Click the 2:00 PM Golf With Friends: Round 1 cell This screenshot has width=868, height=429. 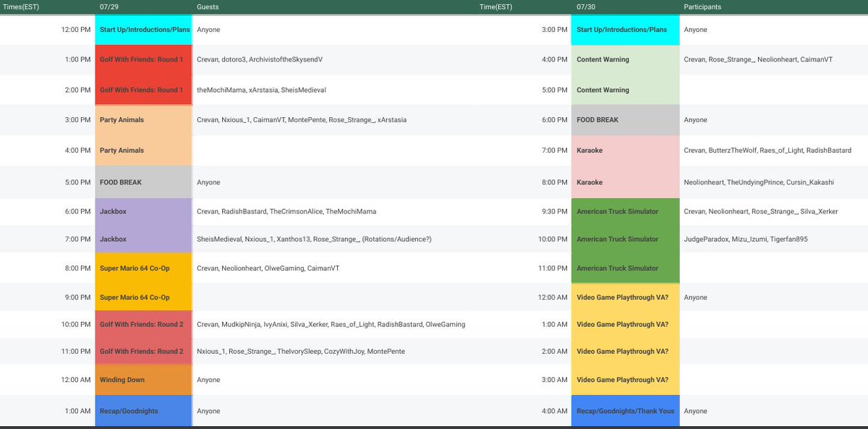(x=143, y=90)
